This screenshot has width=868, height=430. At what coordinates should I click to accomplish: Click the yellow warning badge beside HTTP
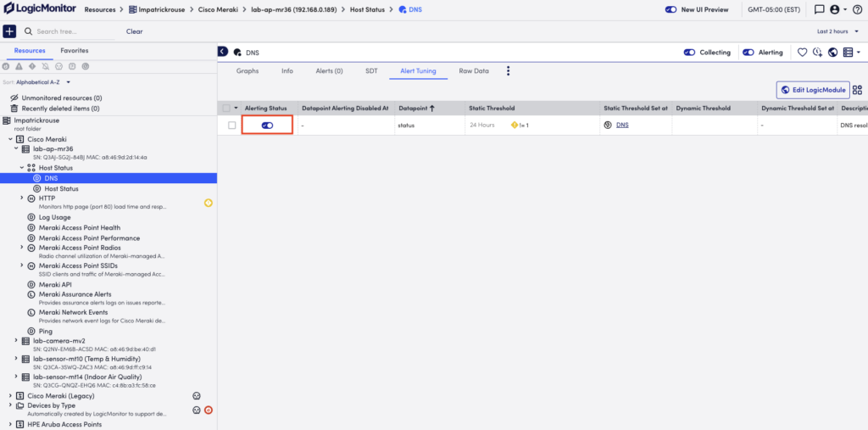pyautogui.click(x=209, y=203)
